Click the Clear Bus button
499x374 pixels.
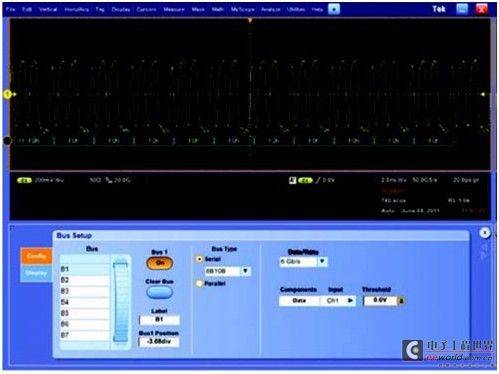click(160, 292)
